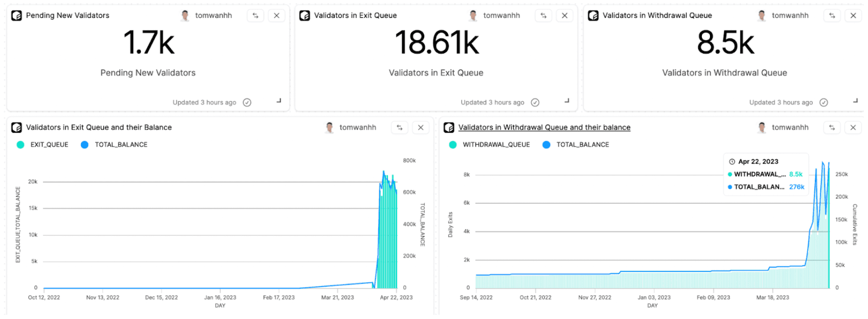Click resize handle of Validators in Exit Queue card

click(x=567, y=101)
